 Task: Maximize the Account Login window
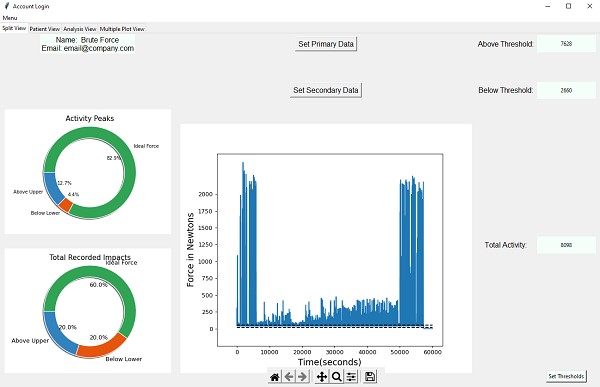pos(569,6)
